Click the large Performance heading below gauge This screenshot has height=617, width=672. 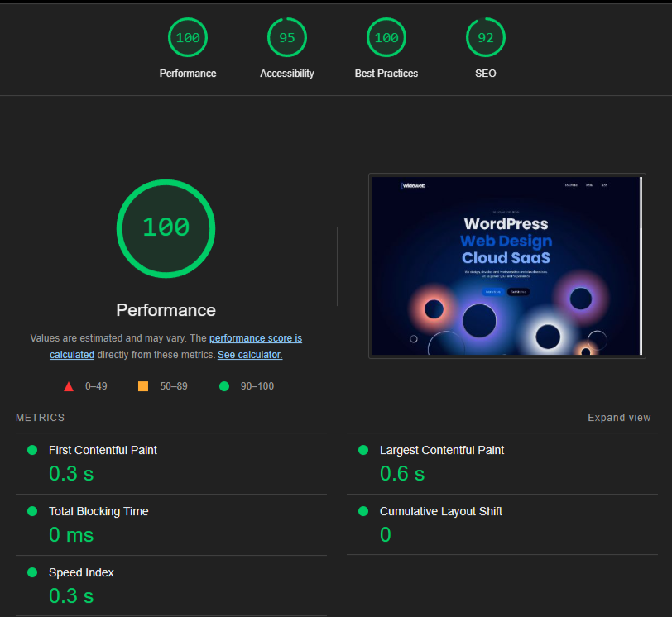pyautogui.click(x=166, y=310)
